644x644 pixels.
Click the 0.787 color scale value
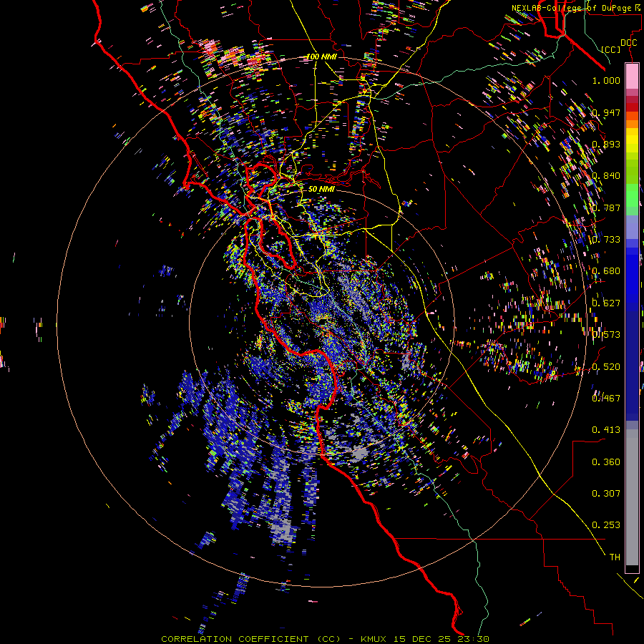(x=606, y=208)
